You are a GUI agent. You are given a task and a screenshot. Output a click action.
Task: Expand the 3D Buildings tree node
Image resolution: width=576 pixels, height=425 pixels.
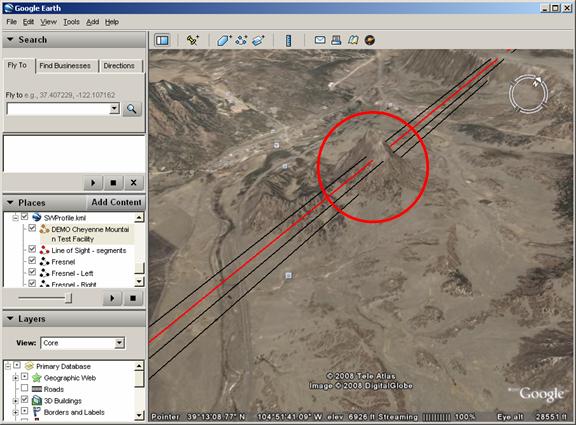[15, 400]
